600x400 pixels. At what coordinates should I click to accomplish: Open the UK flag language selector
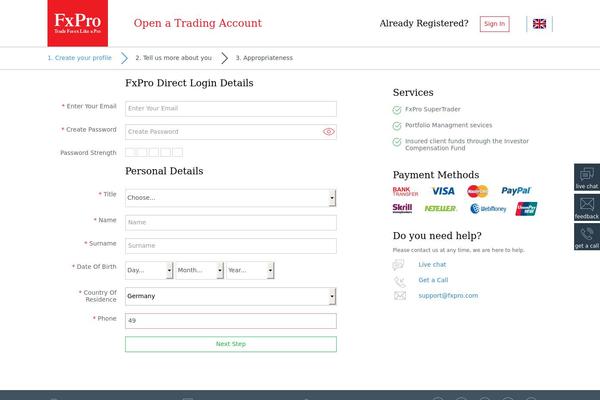click(x=539, y=24)
